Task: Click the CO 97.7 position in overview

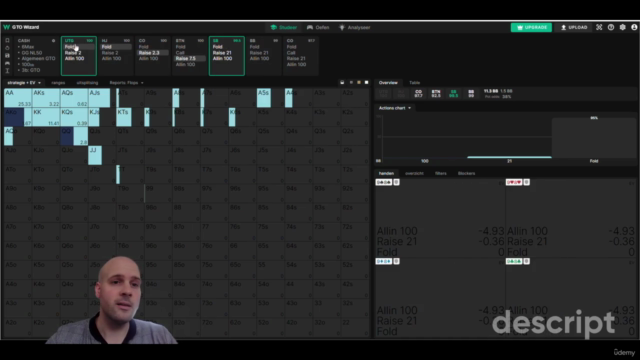Action: 418,93
